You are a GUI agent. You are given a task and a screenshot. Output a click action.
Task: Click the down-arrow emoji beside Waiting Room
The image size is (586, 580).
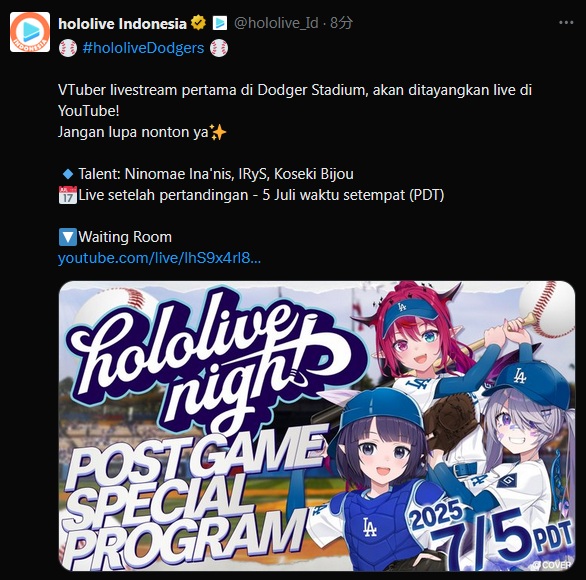(x=68, y=237)
